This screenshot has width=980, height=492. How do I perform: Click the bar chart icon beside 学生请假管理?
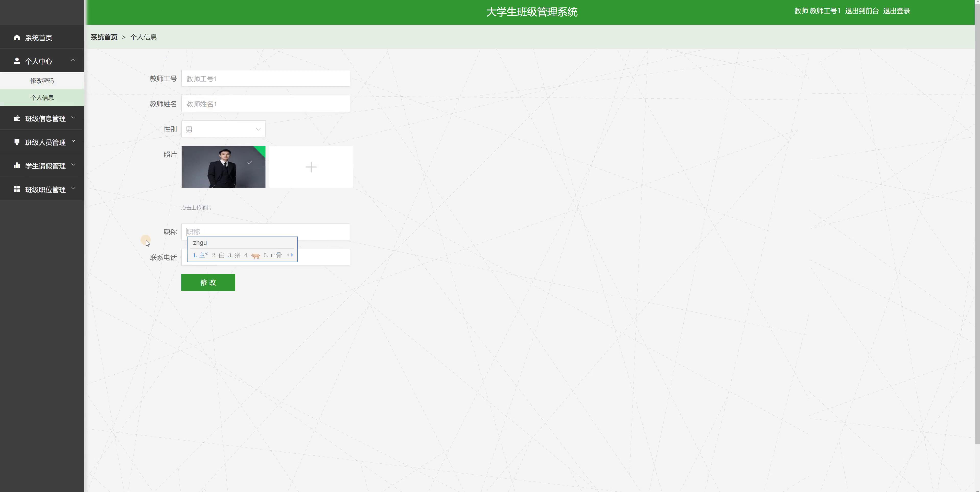pos(17,166)
